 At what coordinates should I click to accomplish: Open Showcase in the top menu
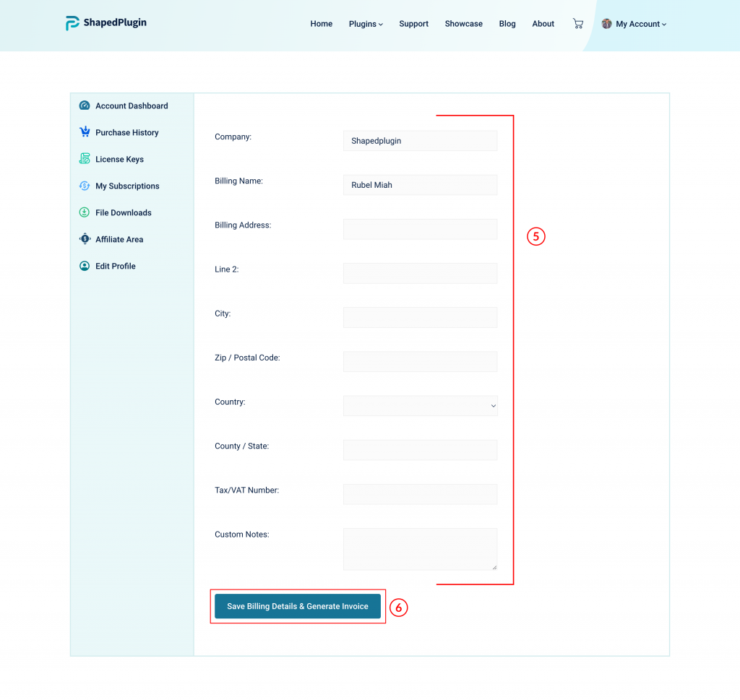tap(463, 24)
